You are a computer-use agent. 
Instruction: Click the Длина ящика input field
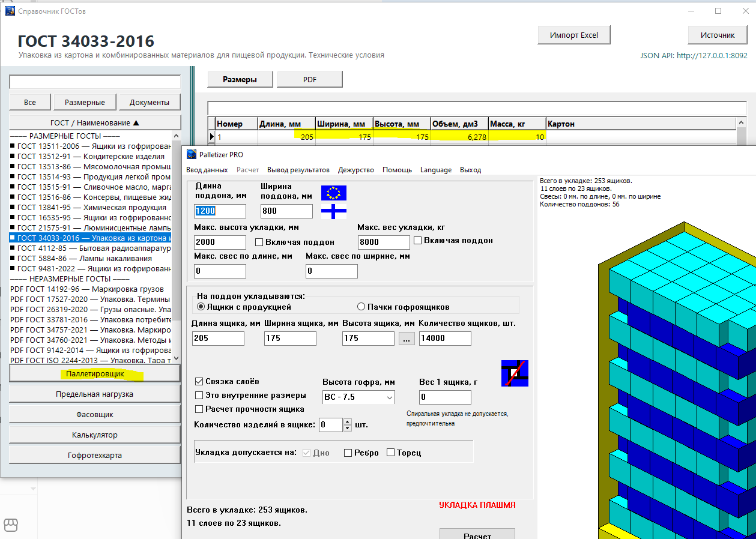[218, 339]
